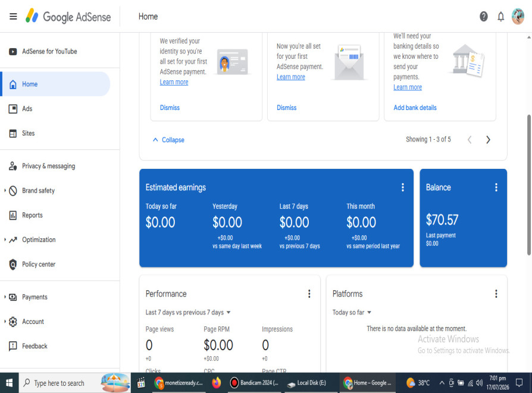
Task: Dismiss the identity verified card
Action: point(170,108)
